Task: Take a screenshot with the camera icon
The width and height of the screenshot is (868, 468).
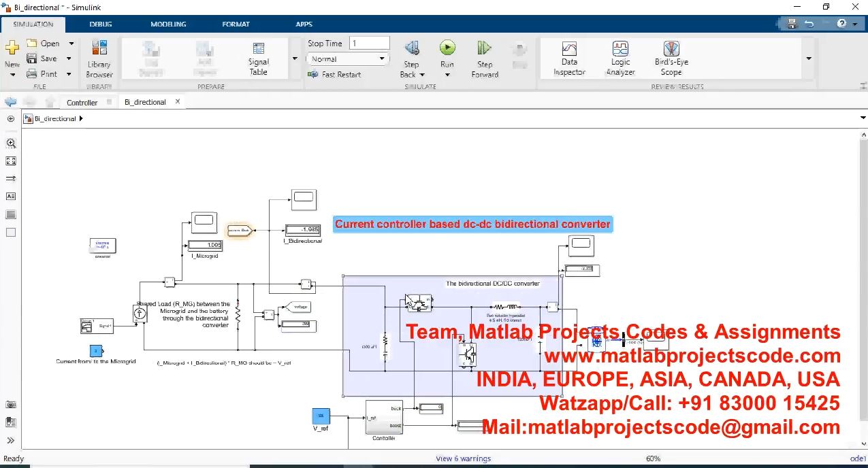Action: [x=10, y=404]
